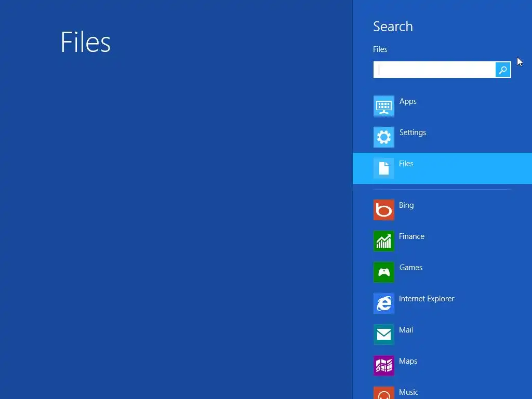Click the Settings gear icon
532x399 pixels.
[384, 137]
